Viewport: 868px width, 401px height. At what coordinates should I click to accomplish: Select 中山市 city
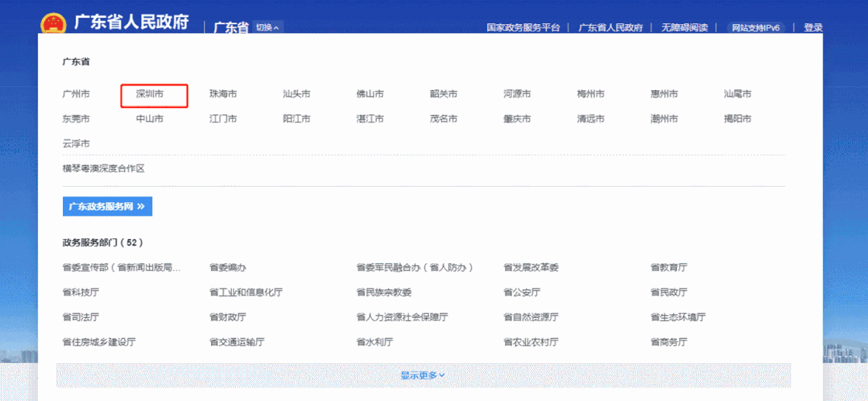click(150, 118)
